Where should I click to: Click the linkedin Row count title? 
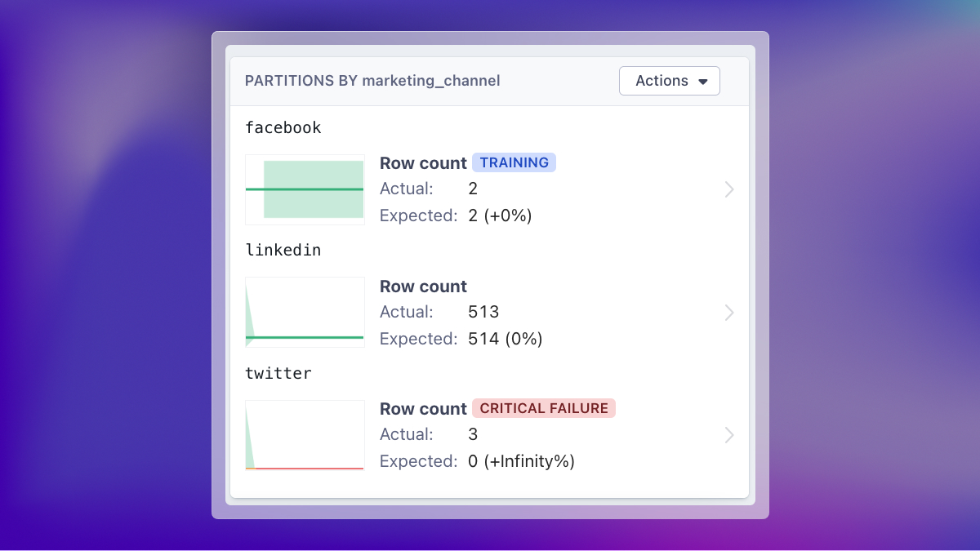(x=423, y=287)
